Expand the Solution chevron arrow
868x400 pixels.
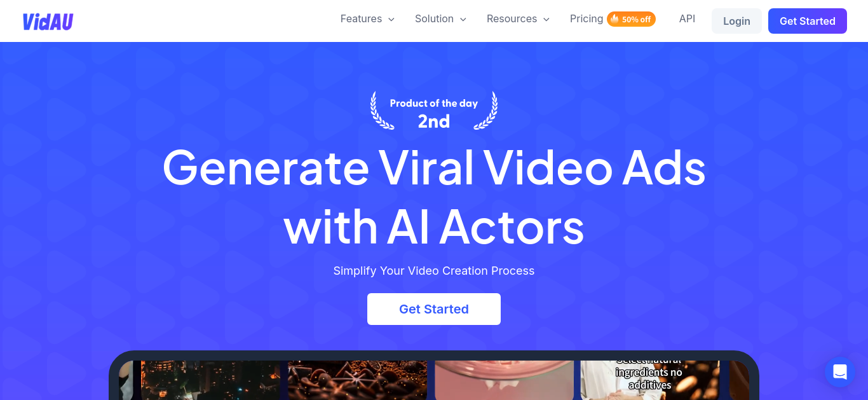[x=463, y=20]
